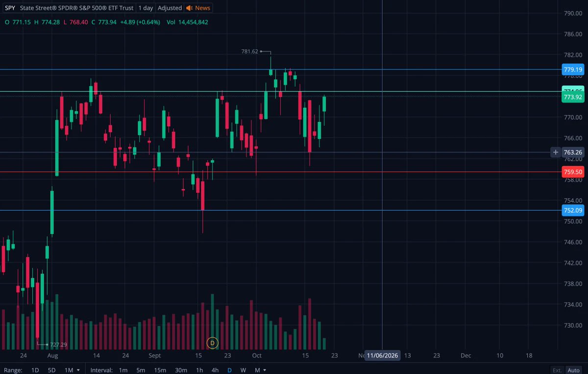Image resolution: width=588 pixels, height=374 pixels.
Task: Toggle Auto scale button
Action: (x=573, y=370)
